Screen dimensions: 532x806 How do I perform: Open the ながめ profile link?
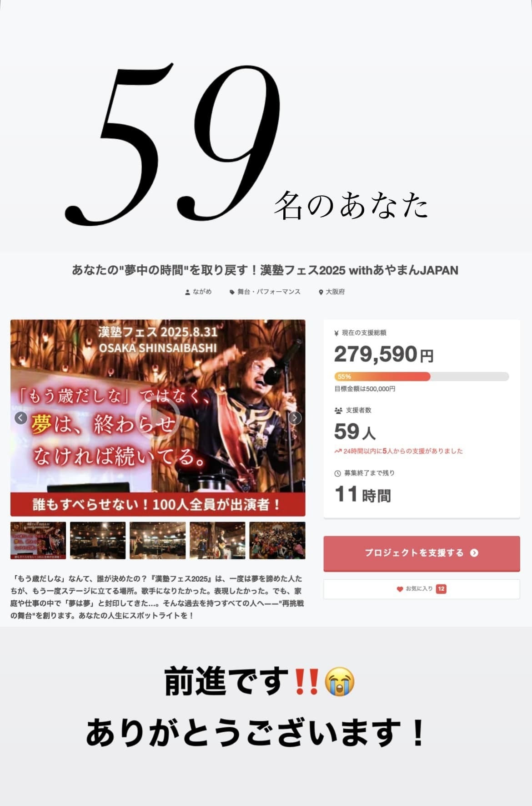(x=202, y=292)
